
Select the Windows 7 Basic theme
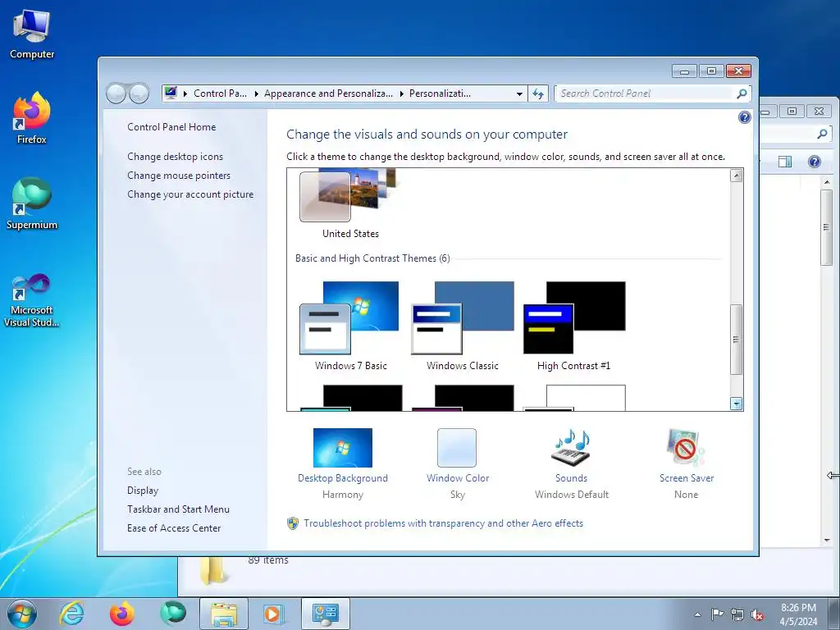pos(349,326)
